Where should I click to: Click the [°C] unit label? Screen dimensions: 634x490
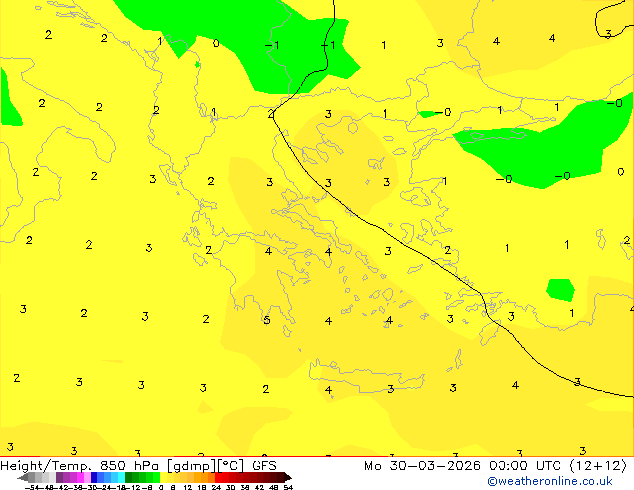pos(228,465)
